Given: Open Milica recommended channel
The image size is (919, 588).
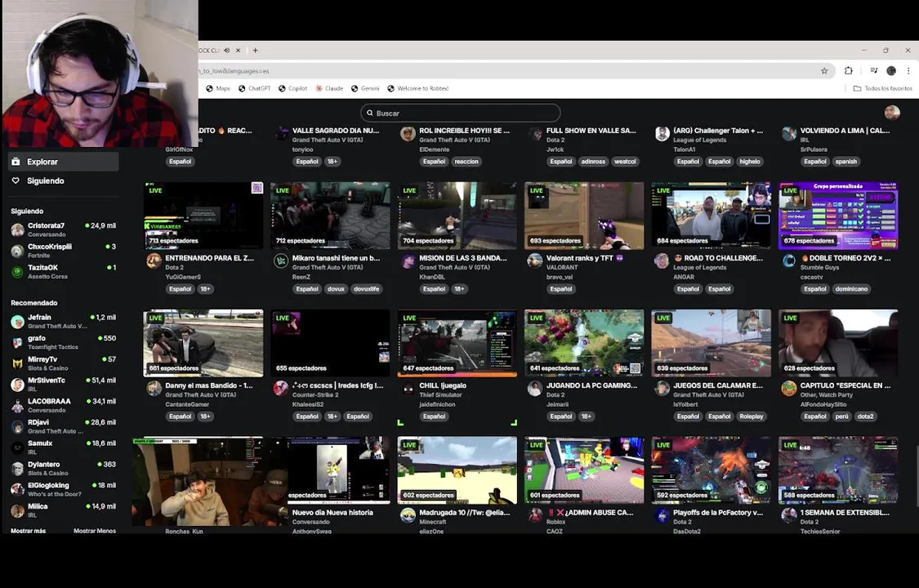Looking at the screenshot, I should (x=63, y=510).
